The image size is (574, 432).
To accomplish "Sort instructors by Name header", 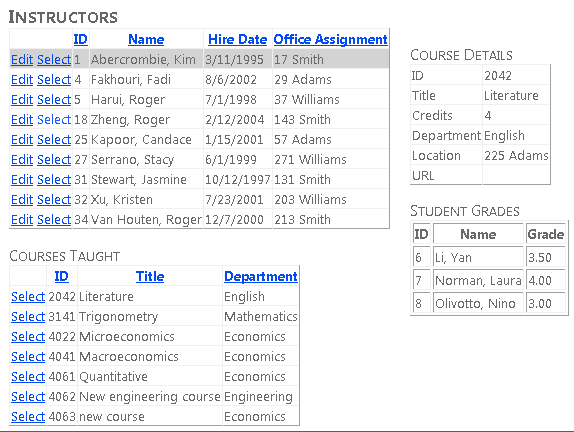I will [x=146, y=39].
